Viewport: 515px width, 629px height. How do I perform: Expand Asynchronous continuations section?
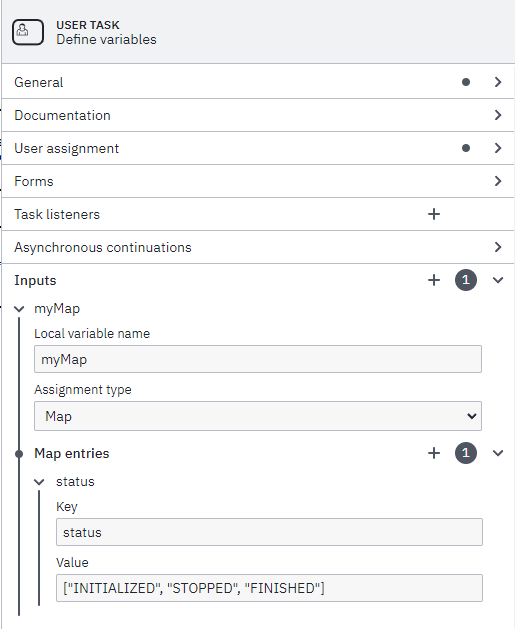(x=258, y=247)
